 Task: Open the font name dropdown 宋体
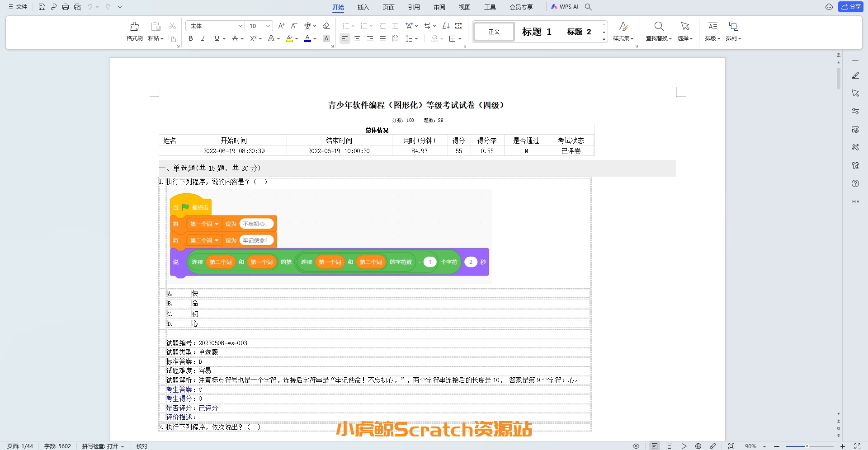[241, 26]
